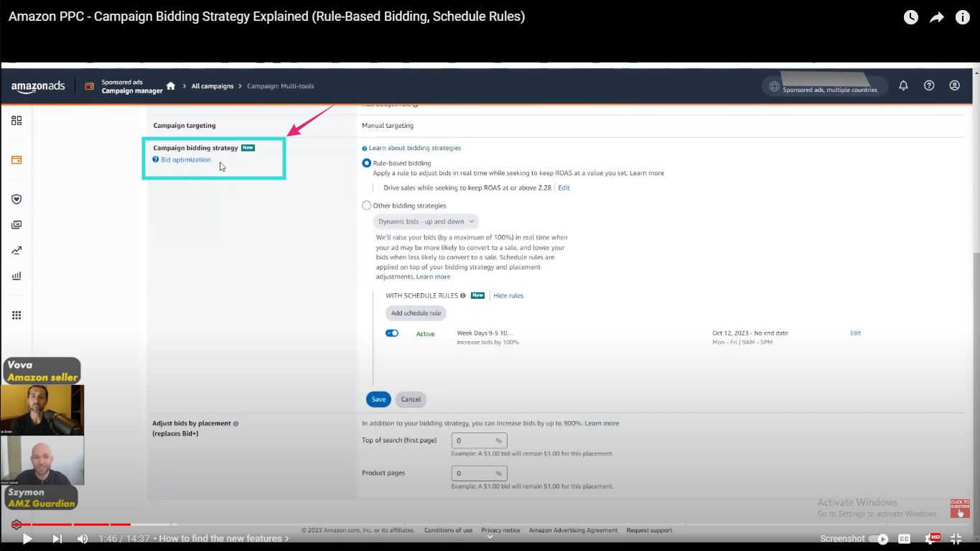Collapse schedule rules via Hide rules

click(x=508, y=295)
